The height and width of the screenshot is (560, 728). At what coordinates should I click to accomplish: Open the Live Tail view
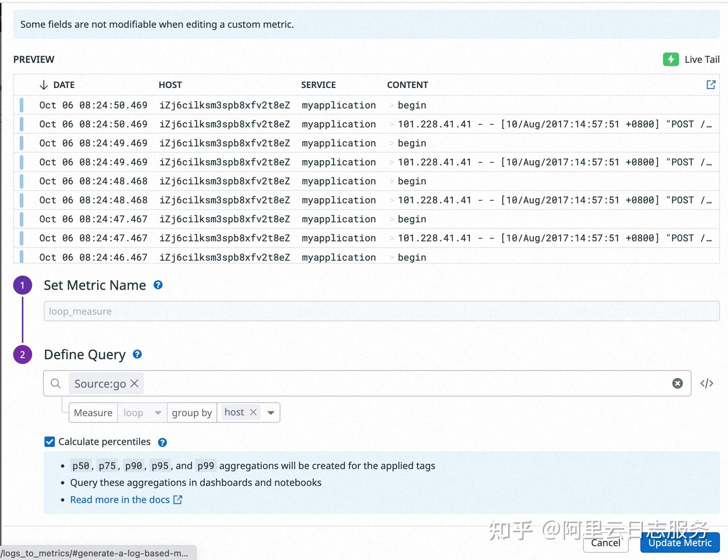click(x=692, y=59)
